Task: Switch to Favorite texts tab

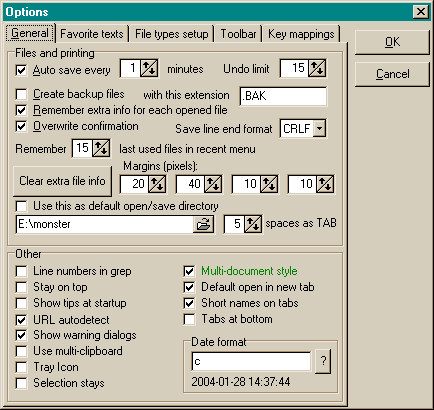Action: click(92, 34)
